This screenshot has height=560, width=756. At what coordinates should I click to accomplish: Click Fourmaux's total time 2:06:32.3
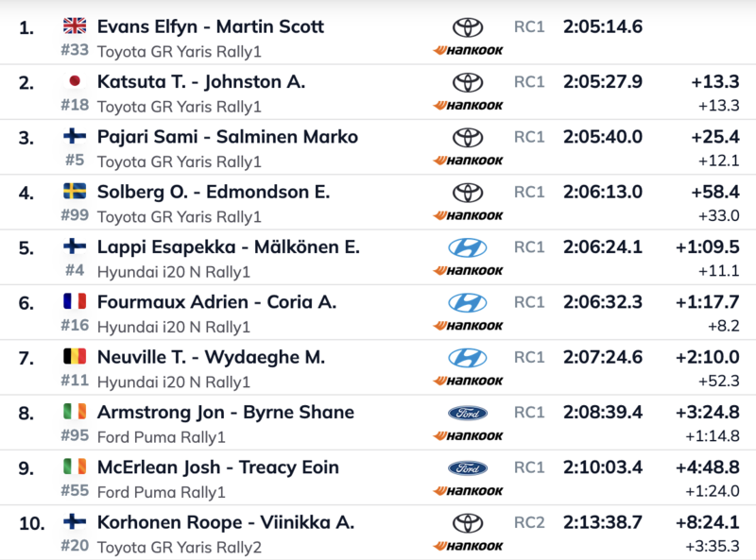[602, 302]
